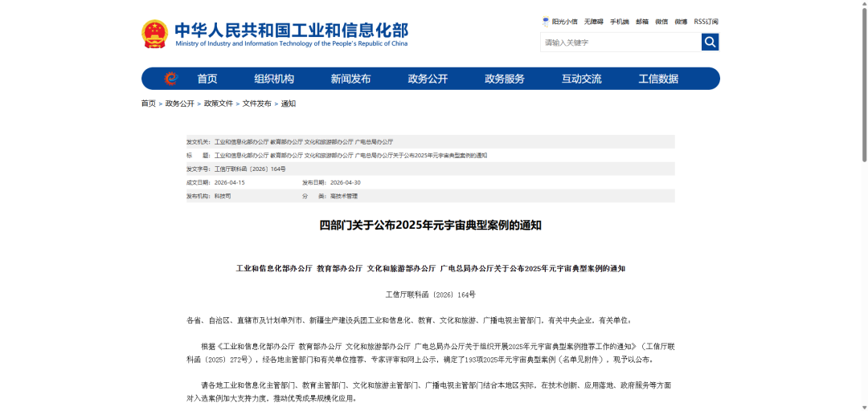Screen dimensions: 868x411
Task: Open the 政务服务 navigation menu
Action: click(x=505, y=79)
